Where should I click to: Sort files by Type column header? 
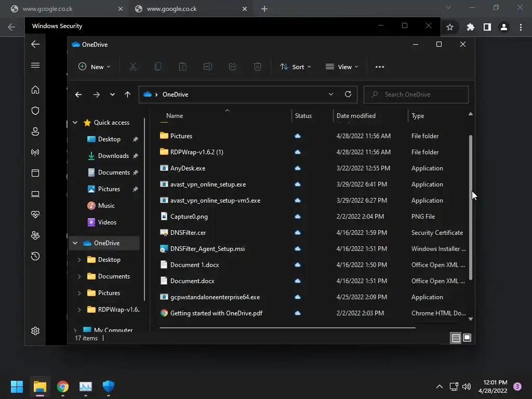coord(418,116)
